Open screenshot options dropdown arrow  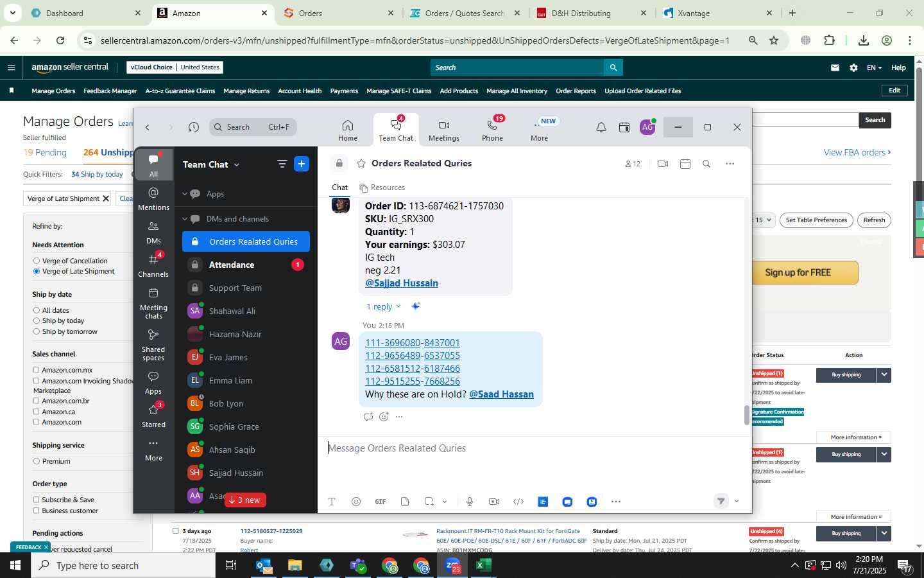444,502
